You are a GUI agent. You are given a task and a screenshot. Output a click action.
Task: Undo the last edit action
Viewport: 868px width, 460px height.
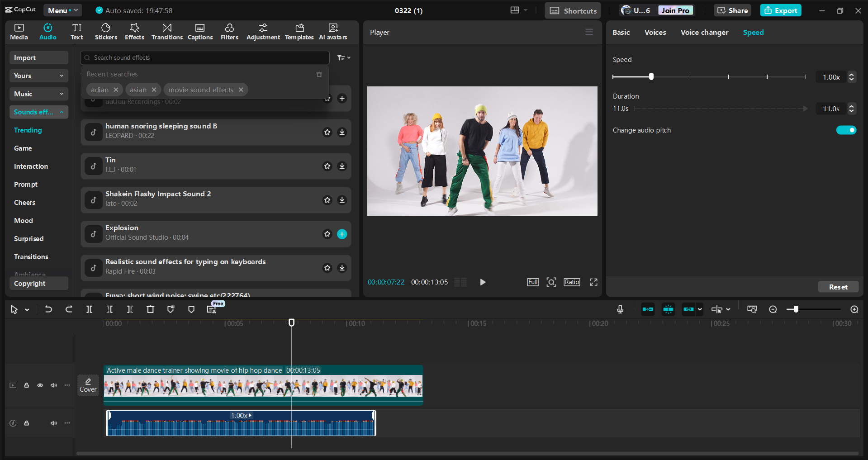(x=48, y=309)
